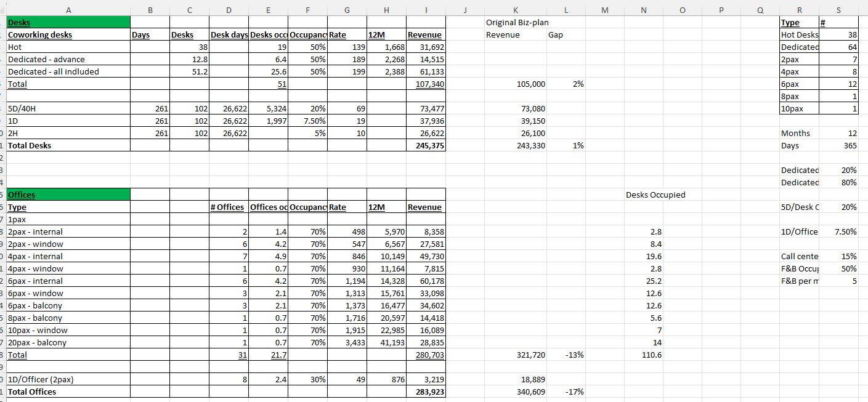Screen dimensions: 868x402
Task: Click the 10pax type cell
Action: point(799,108)
